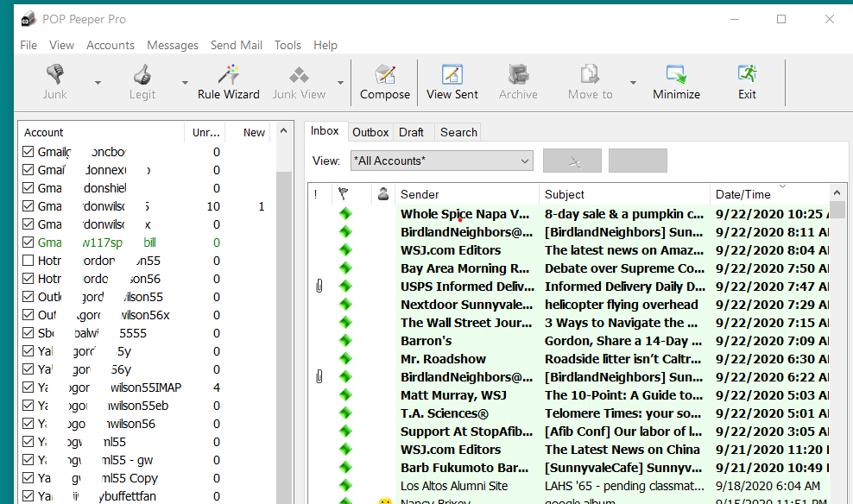This screenshot has height=504, width=853.
Task: Click the green diamond on Los Altos Alumni Site row
Action: tap(345, 486)
